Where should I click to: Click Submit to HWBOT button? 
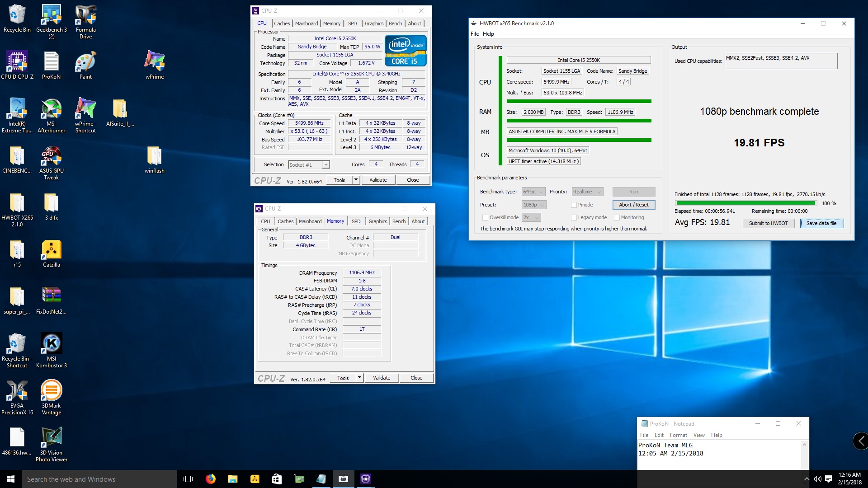[769, 223]
